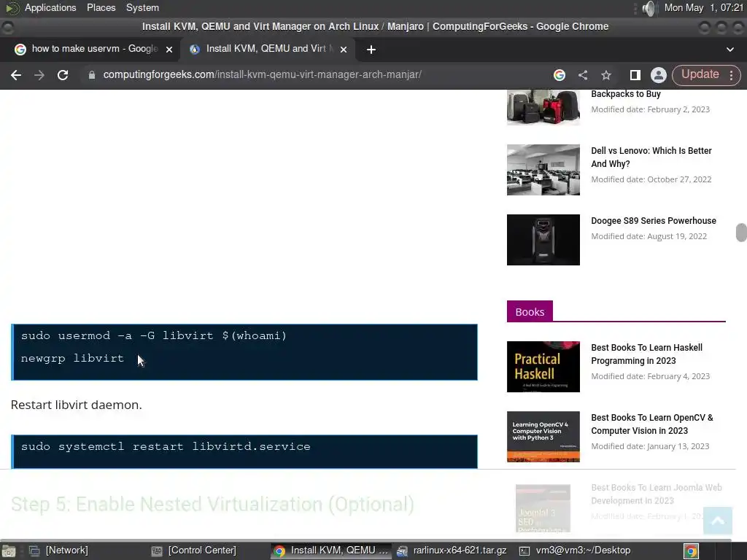Select the 'Install KVM, QEMU and Virt' tab
This screenshot has height=560, width=747.
click(x=267, y=49)
